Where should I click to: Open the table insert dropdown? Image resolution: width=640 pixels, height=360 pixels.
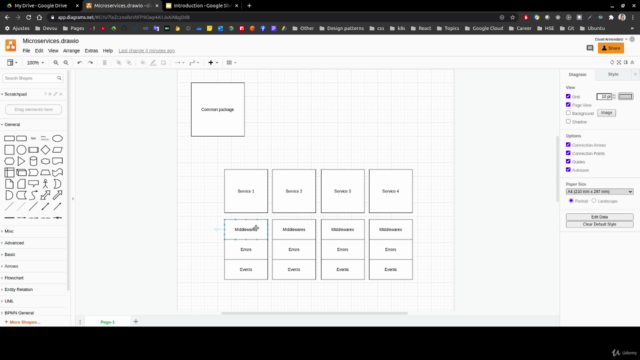point(231,62)
